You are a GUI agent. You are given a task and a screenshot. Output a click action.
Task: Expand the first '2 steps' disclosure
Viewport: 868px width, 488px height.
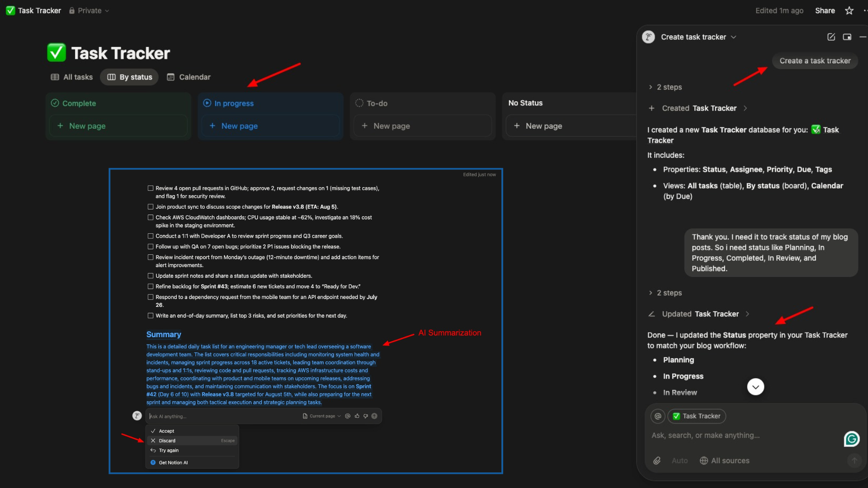point(665,87)
